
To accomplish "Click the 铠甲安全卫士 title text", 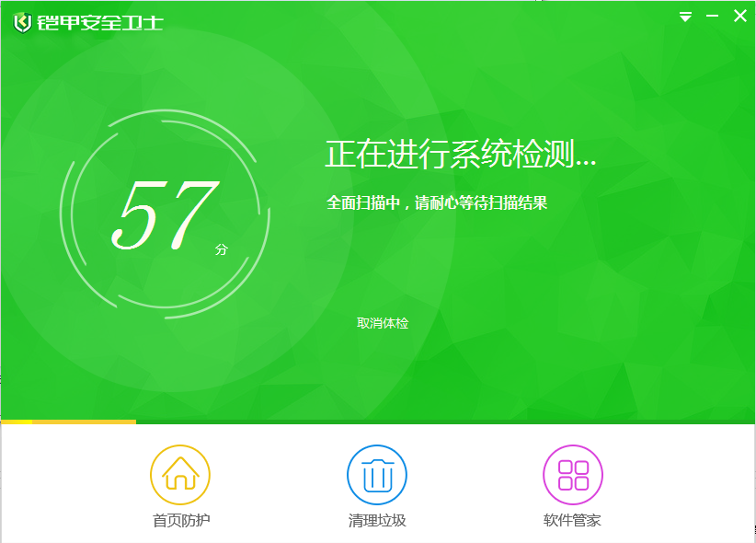I will pos(100,22).
